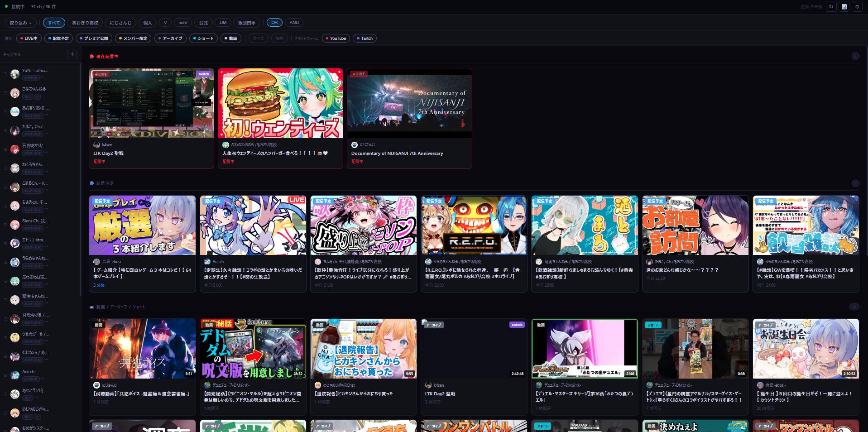
Task: Toggle the Twitch platform filter
Action: (x=364, y=38)
